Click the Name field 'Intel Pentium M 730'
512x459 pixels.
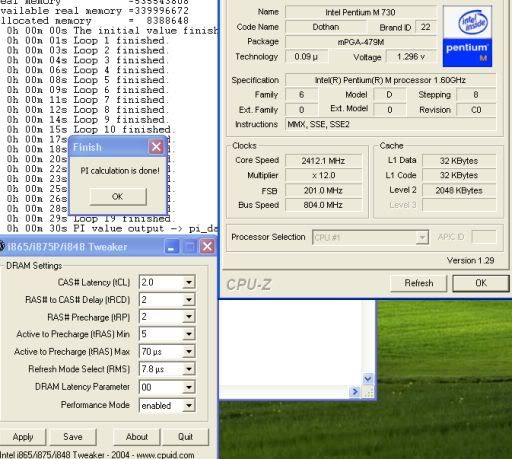coord(361,12)
